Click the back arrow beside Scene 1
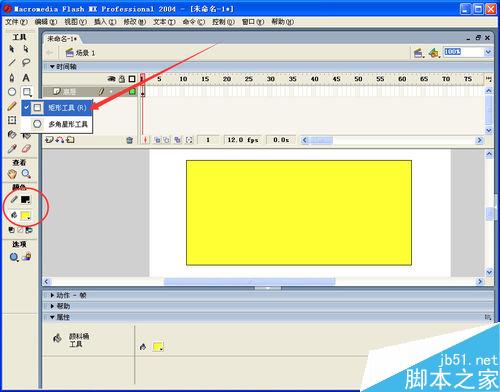 (50, 53)
